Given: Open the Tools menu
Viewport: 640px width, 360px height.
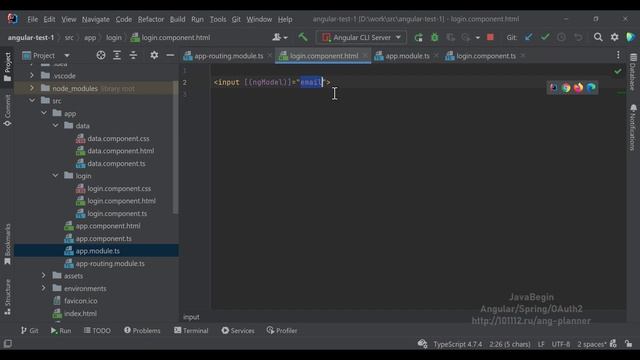Looking at the screenshot, I should pyautogui.click(x=218, y=19).
